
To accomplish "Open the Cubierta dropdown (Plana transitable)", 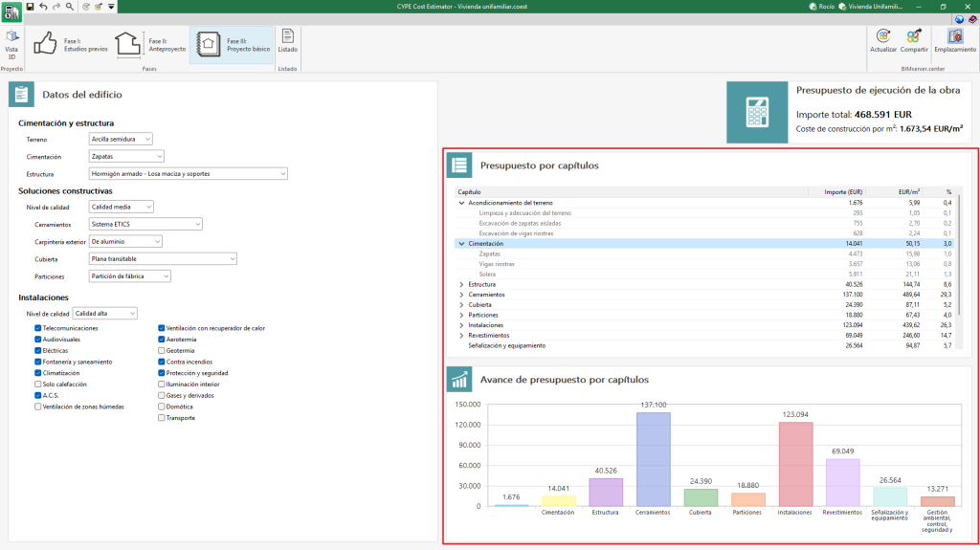I will pyautogui.click(x=163, y=259).
